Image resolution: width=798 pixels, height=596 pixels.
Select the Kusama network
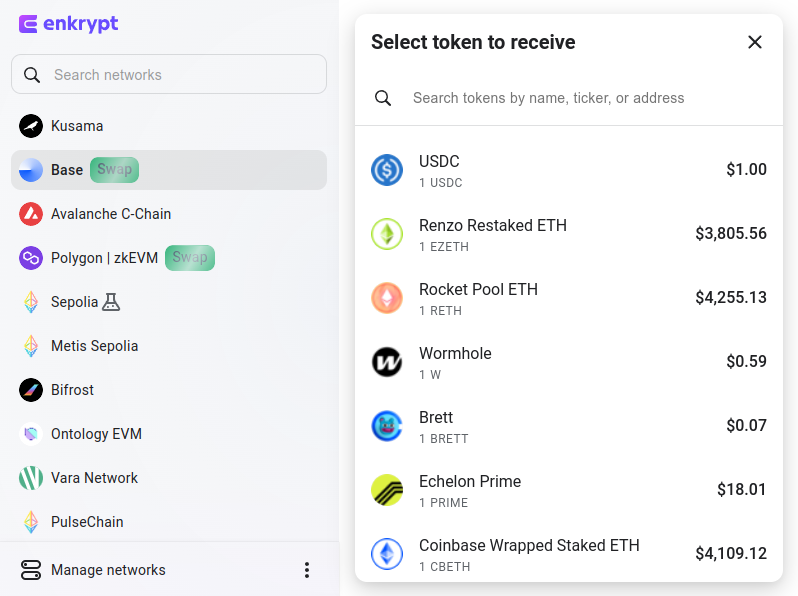pyautogui.click(x=169, y=126)
